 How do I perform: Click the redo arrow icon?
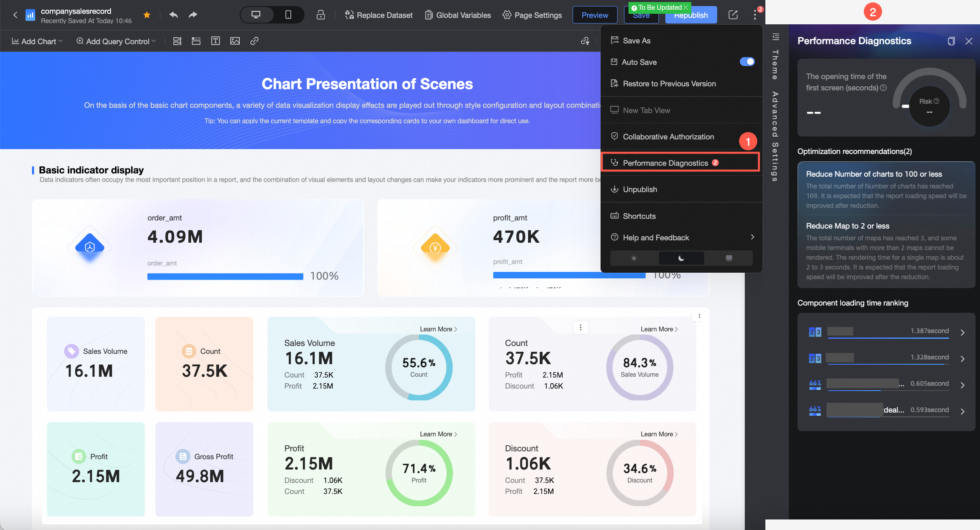(x=193, y=15)
